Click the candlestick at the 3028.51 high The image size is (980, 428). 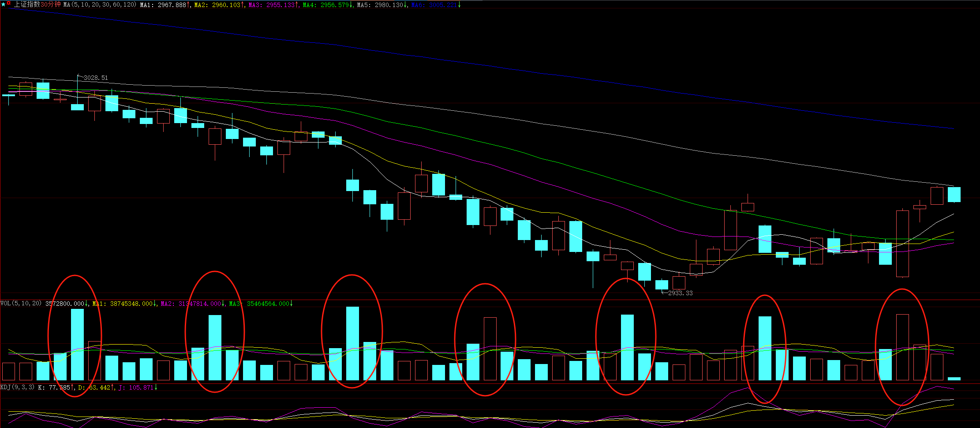tap(77, 107)
